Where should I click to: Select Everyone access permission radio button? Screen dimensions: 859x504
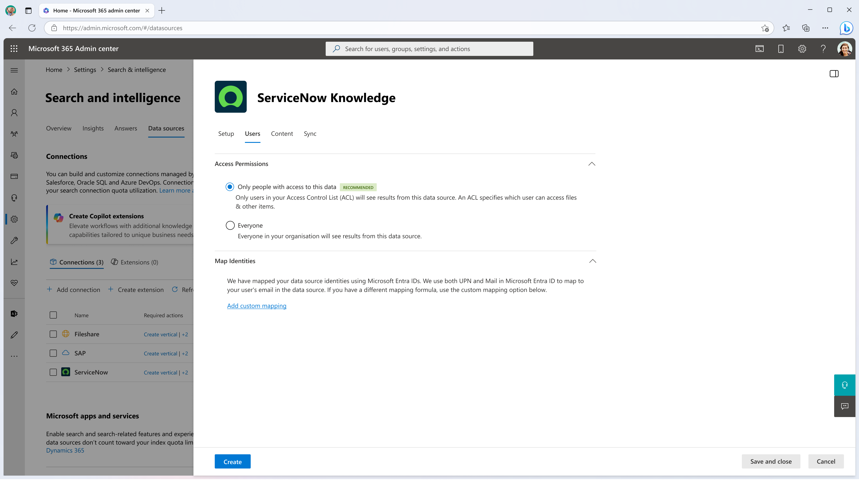pyautogui.click(x=230, y=225)
